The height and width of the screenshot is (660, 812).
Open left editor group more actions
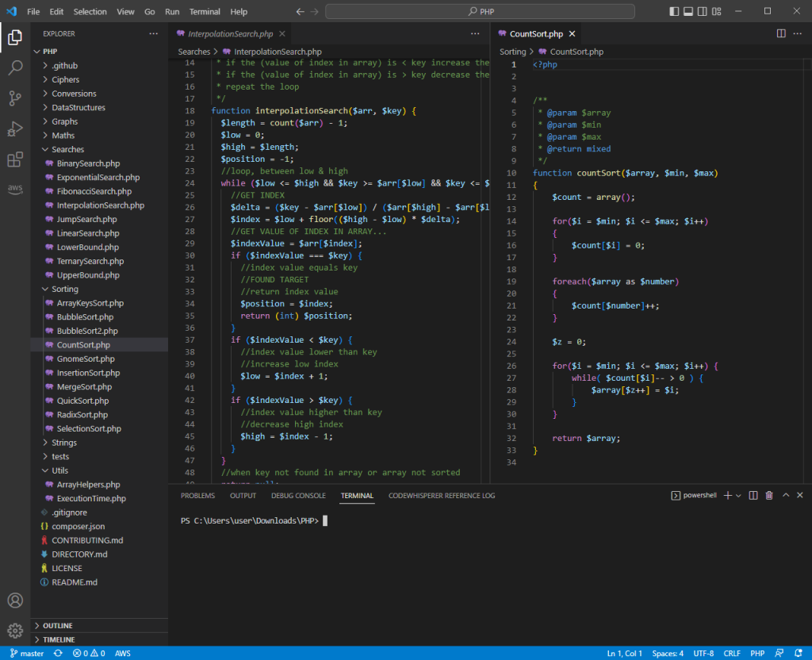[x=475, y=33]
